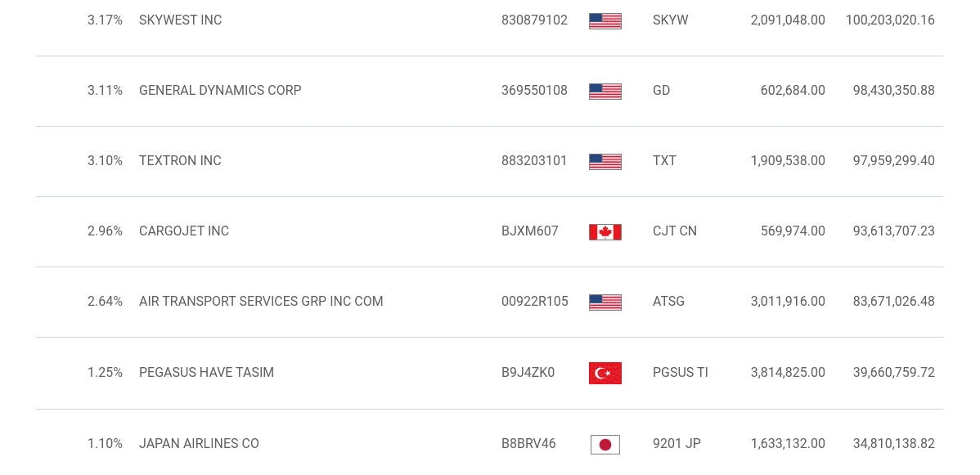The height and width of the screenshot is (475, 980).
Task: Click the CJT CN ticker symbol
Action: click(x=674, y=231)
